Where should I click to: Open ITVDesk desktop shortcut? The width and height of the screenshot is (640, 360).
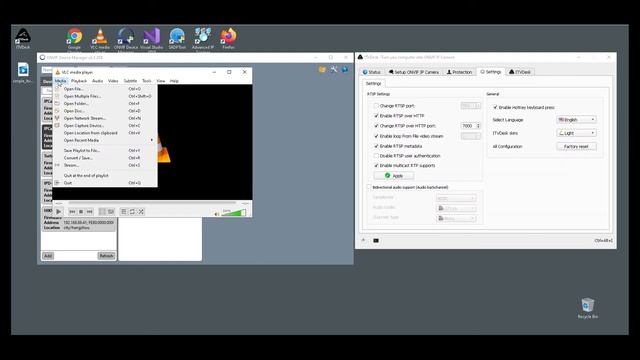[23, 39]
